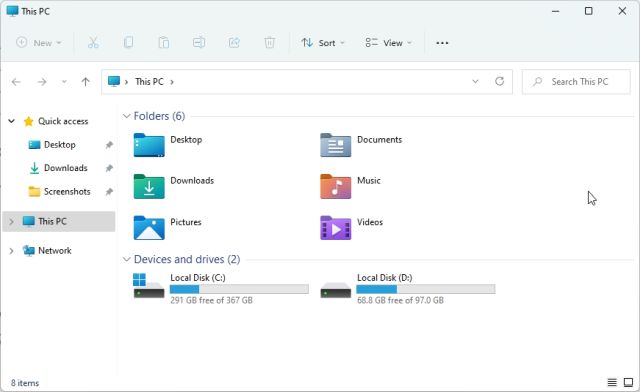Select the Local Disk (D:) drive icon
Image resolution: width=640 pixels, height=392 pixels.
(336, 290)
